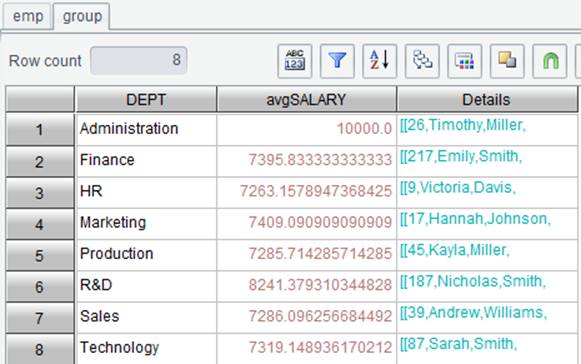Viewport: 581px width, 364px height.
Task: Select row header 6
Action: tap(40, 287)
